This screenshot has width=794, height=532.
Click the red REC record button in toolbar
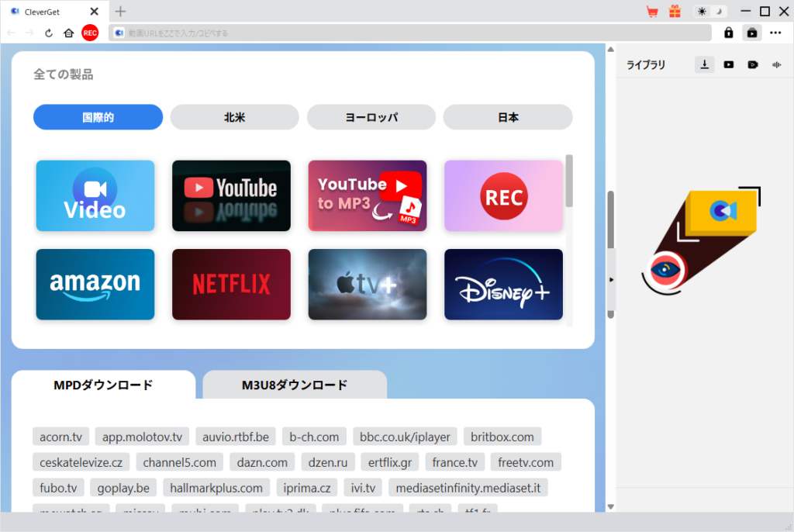tap(90, 33)
